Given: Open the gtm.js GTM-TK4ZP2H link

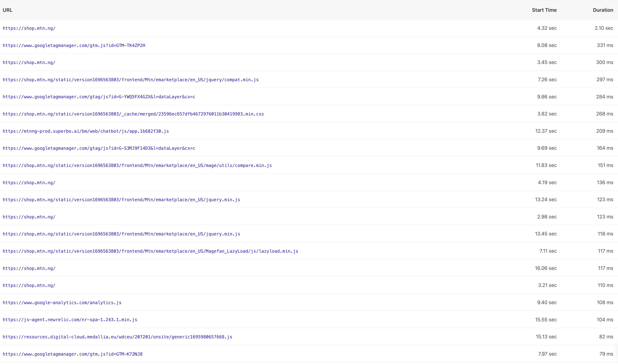Looking at the screenshot, I should click(x=74, y=45).
